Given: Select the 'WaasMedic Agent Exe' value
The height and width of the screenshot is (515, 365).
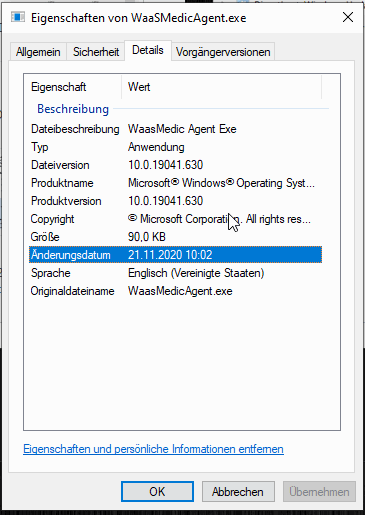Looking at the screenshot, I should (182, 129).
